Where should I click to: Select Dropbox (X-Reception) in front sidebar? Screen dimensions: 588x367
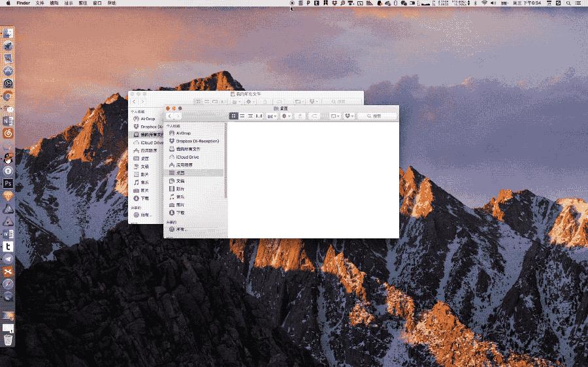pos(197,141)
